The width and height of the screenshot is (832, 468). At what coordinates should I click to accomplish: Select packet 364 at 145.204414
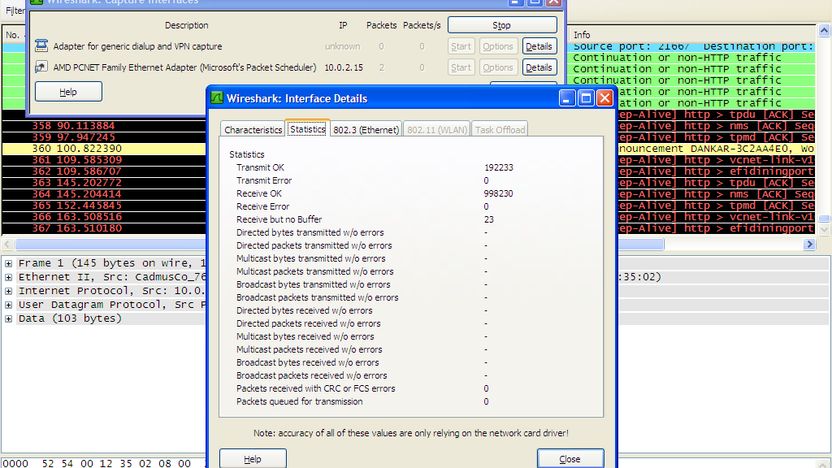point(104,194)
